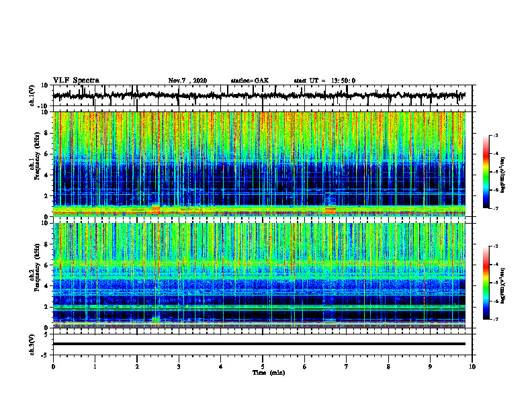The image size is (532, 411).
Task: Click the thick black ch.3 voltage trace
Action: click(x=259, y=344)
